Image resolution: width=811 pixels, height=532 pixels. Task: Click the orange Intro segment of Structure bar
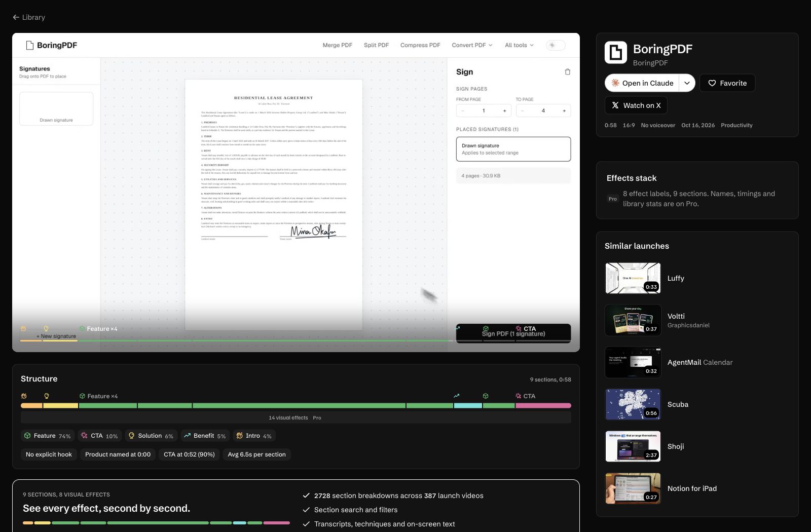pyautogui.click(x=31, y=405)
